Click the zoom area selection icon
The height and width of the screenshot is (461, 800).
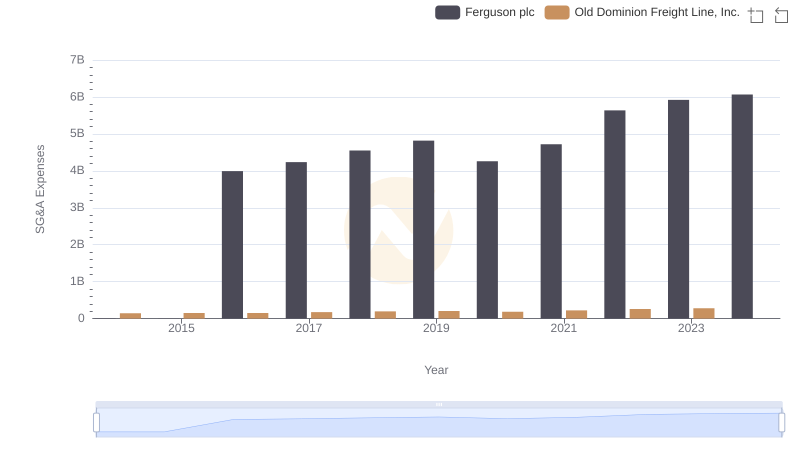click(x=756, y=15)
